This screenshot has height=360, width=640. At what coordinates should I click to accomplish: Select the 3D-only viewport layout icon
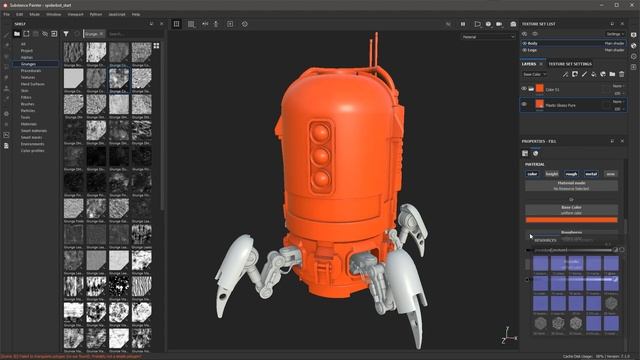pos(176,24)
